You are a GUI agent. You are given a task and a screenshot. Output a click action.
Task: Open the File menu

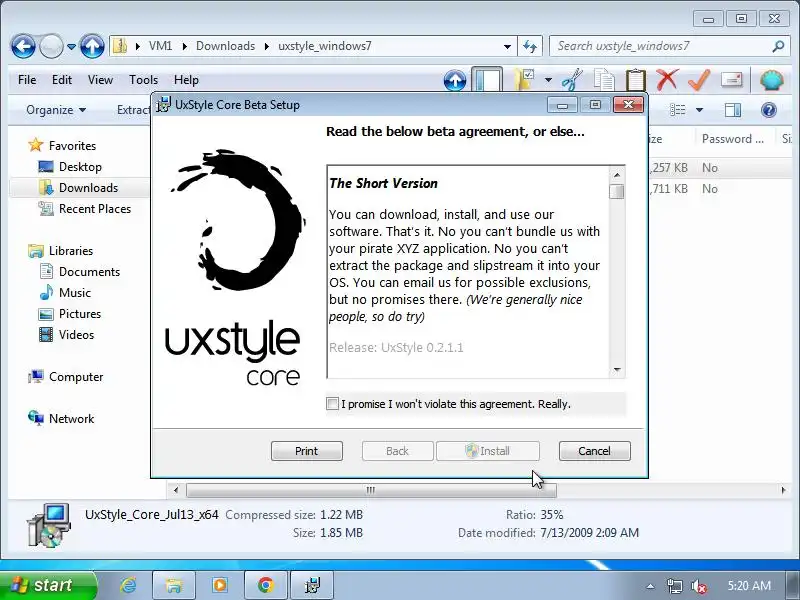(27, 80)
